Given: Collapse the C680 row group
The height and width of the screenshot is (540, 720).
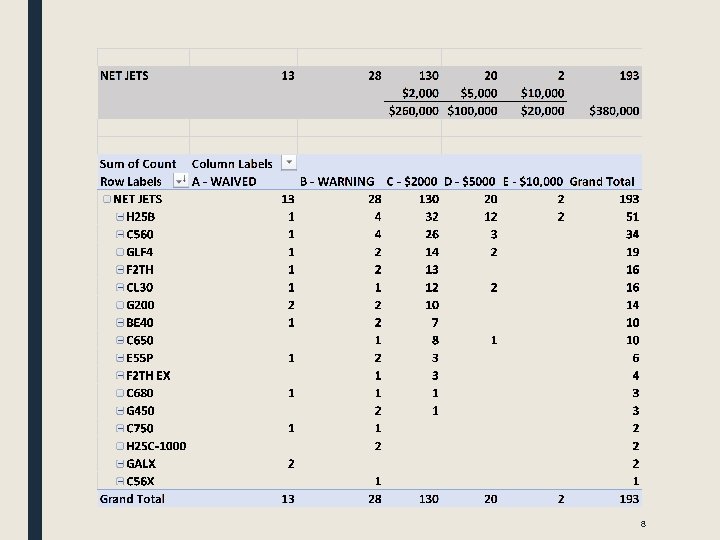Looking at the screenshot, I should pos(120,393).
